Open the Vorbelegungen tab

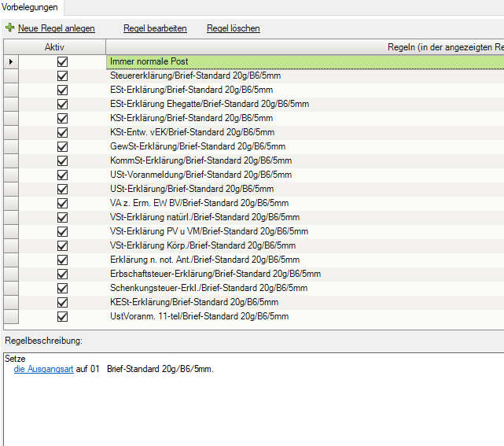(32, 6)
